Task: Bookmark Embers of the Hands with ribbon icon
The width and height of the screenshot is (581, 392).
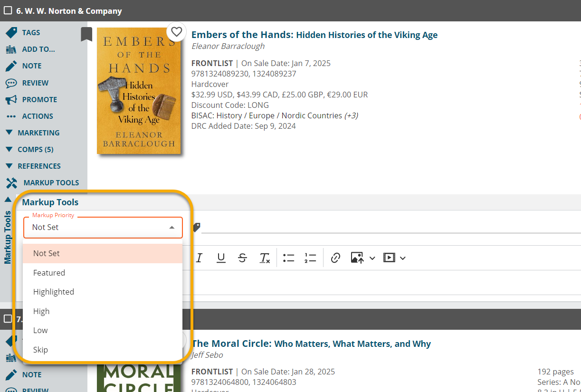Action: tap(86, 34)
